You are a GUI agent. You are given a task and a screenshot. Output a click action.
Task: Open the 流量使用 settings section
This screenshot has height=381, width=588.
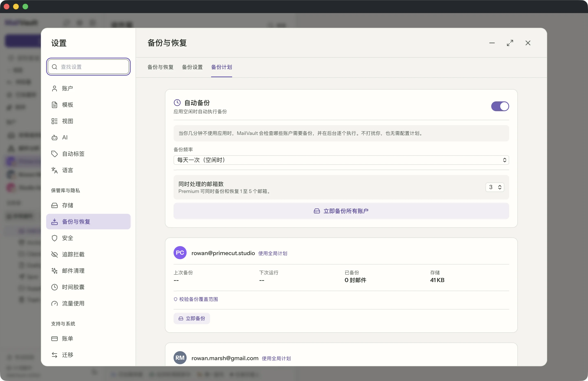coord(88,303)
